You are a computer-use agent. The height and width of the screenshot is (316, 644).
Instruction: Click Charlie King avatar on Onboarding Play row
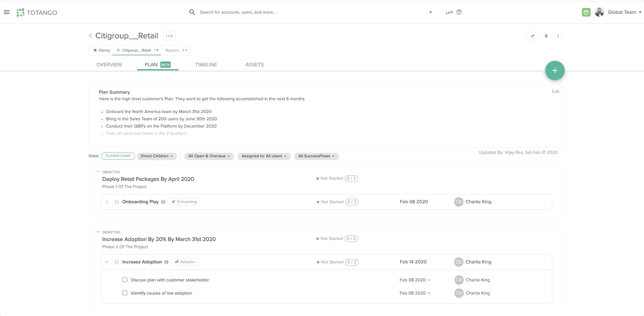click(x=459, y=202)
